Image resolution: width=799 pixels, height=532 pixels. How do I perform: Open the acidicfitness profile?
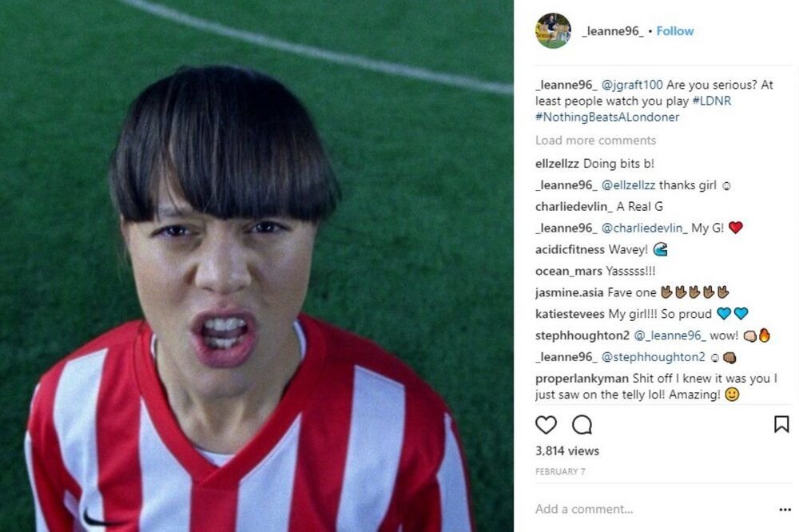570,249
